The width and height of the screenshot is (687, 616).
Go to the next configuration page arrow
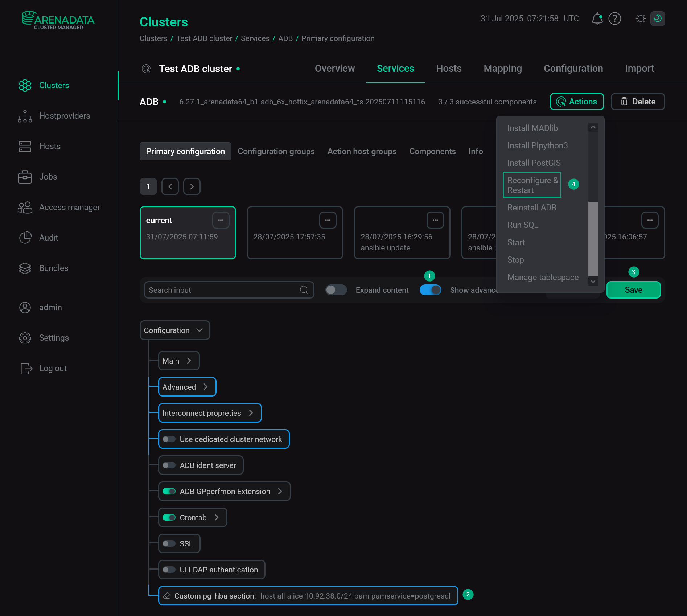(192, 186)
